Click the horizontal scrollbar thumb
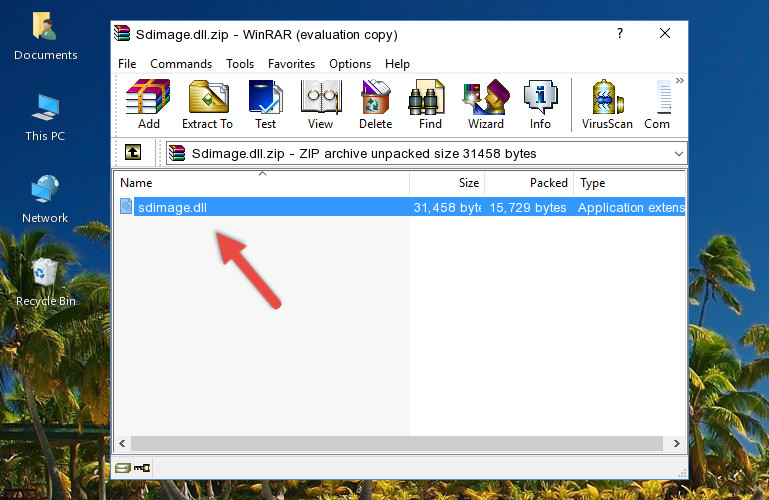The image size is (769, 500). coord(397,443)
